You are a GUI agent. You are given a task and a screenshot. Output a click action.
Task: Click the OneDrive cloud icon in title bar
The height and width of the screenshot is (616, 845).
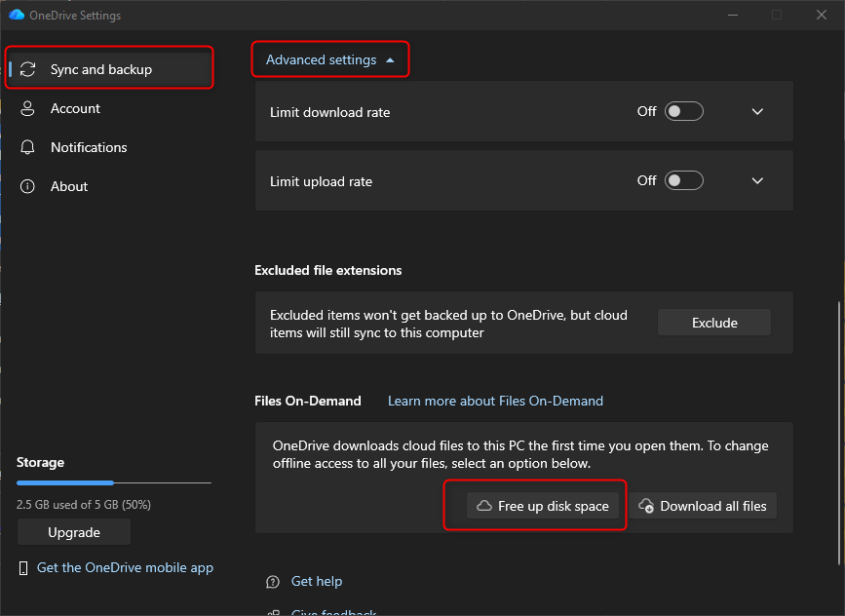(17, 15)
